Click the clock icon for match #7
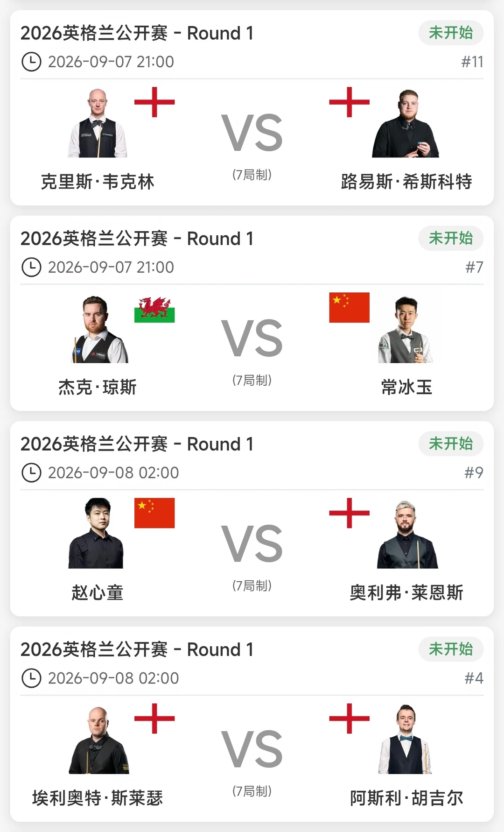Screen dimensions: 504x832 pyautogui.click(x=31, y=267)
